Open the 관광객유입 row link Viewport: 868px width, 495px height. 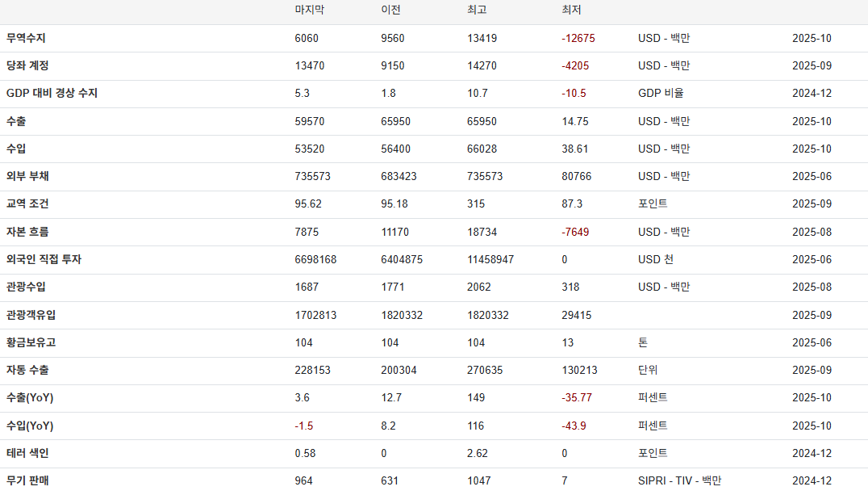coord(31,315)
